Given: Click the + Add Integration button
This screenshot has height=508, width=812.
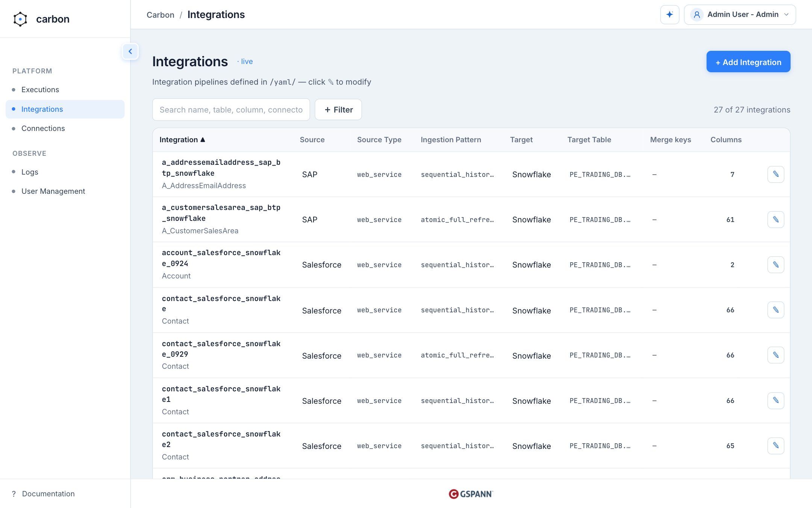Looking at the screenshot, I should pyautogui.click(x=748, y=62).
